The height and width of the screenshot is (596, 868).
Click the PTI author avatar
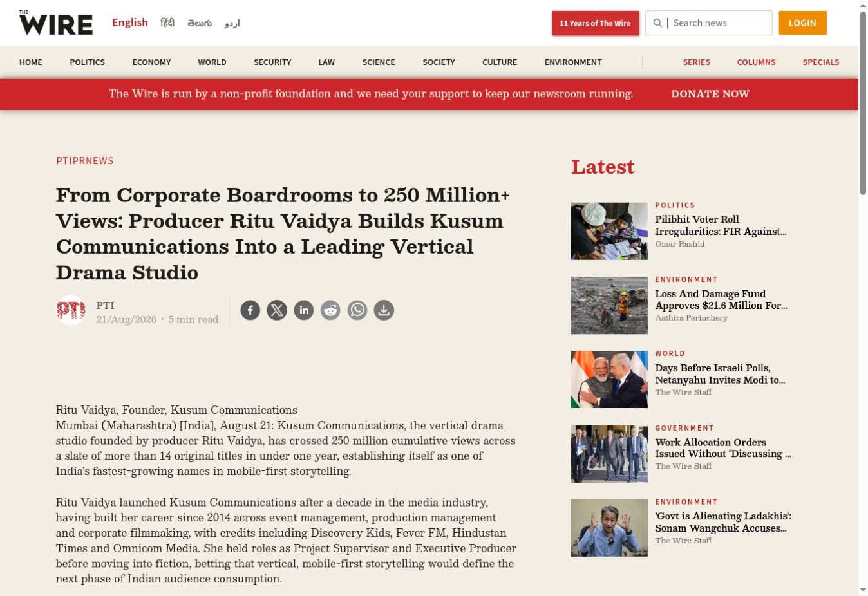[71, 310]
